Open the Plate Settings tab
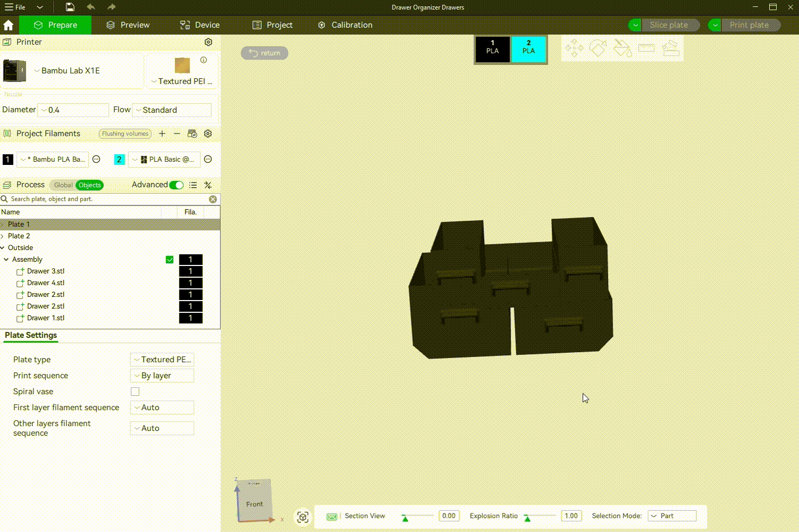Screen dimensions: 799x532 [31, 335]
